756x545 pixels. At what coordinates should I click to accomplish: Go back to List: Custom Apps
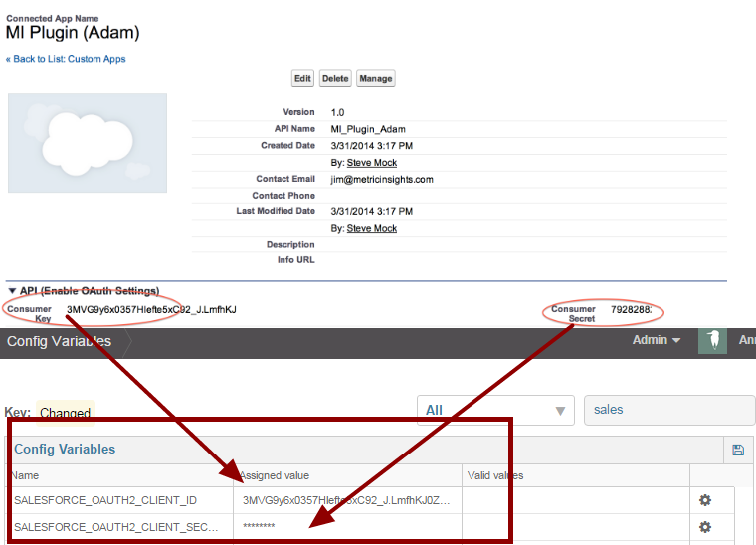pos(66,59)
